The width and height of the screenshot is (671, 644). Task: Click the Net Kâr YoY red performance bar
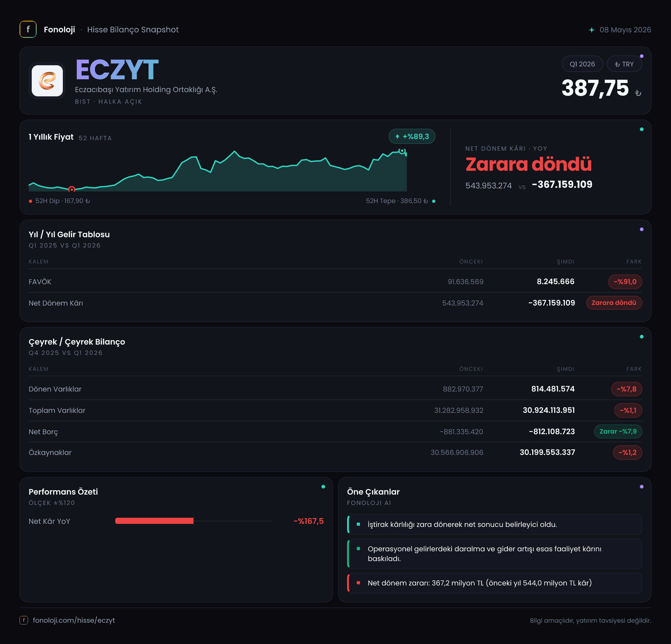point(154,521)
